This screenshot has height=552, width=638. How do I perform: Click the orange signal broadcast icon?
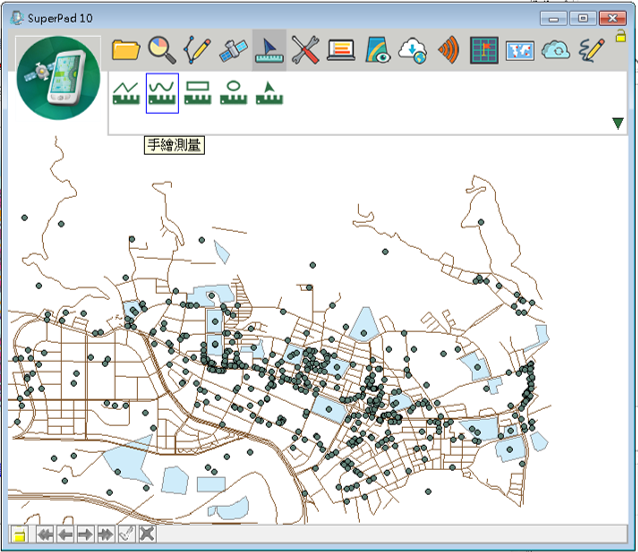(x=448, y=50)
